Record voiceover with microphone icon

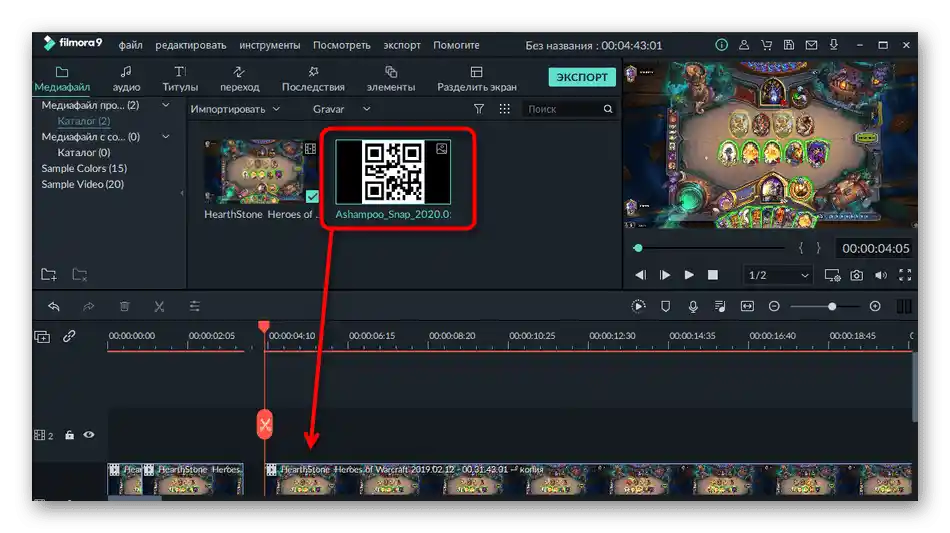693,306
